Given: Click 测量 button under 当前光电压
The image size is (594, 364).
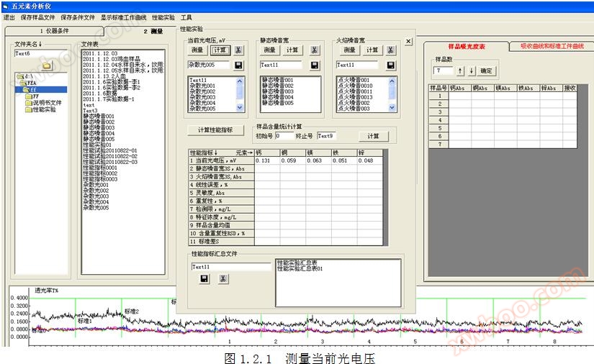Looking at the screenshot, I should (197, 50).
